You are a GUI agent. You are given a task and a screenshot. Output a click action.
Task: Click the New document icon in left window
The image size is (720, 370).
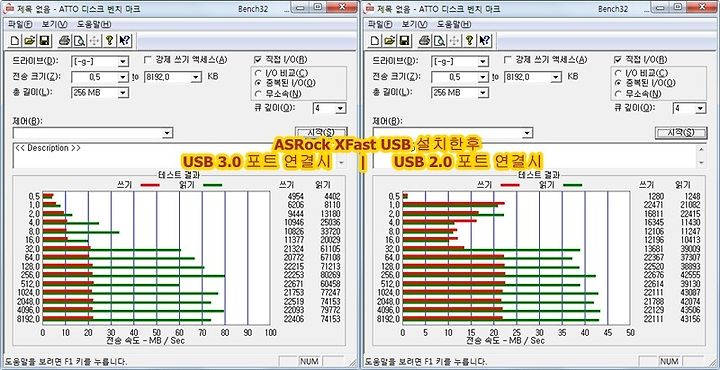pos(15,41)
